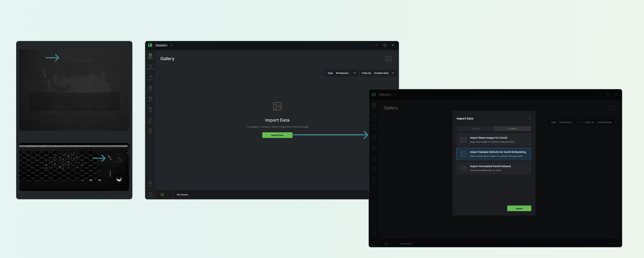The image size is (644, 258).
Task: Open the Type: All Datasets dropdown, right window
Action: (565, 122)
